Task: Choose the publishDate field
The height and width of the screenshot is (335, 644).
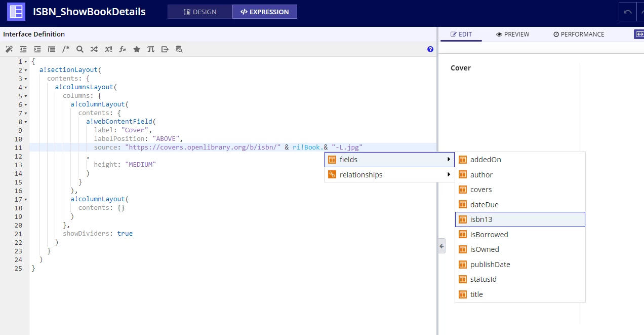Action: (x=520, y=265)
